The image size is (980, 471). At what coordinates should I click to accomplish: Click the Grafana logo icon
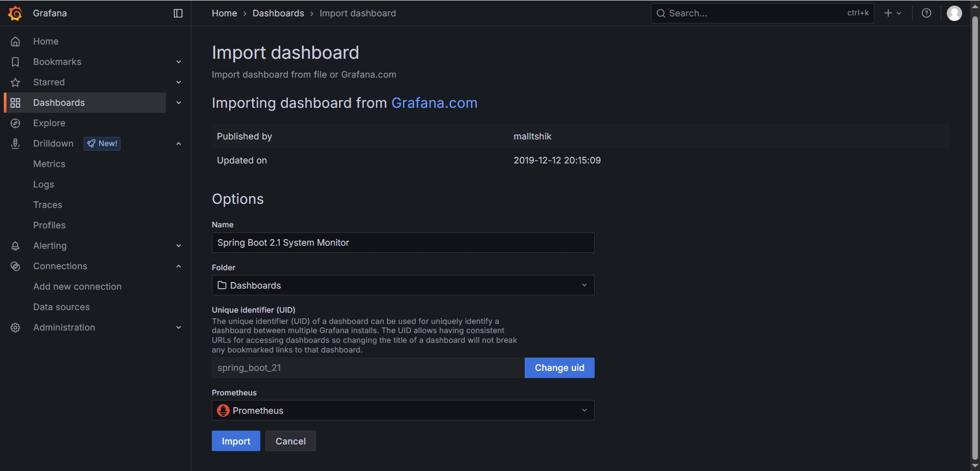[x=15, y=13]
